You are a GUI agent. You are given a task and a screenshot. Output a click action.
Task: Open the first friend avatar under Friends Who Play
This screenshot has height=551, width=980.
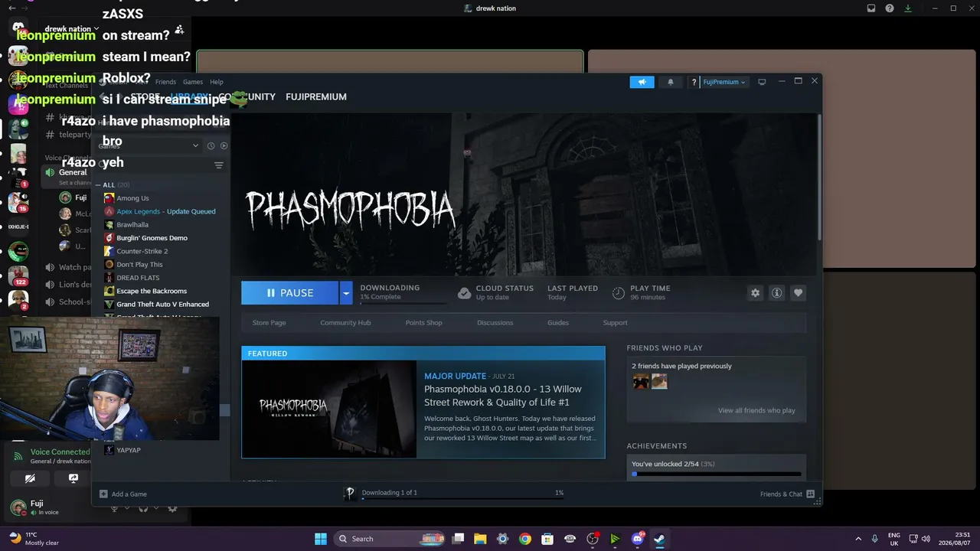point(641,382)
